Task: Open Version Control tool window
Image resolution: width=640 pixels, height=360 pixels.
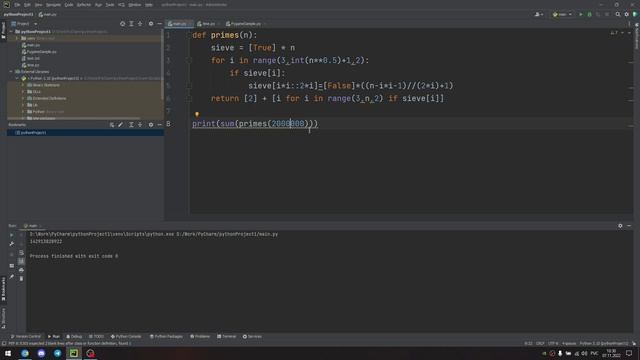Action: [25, 336]
